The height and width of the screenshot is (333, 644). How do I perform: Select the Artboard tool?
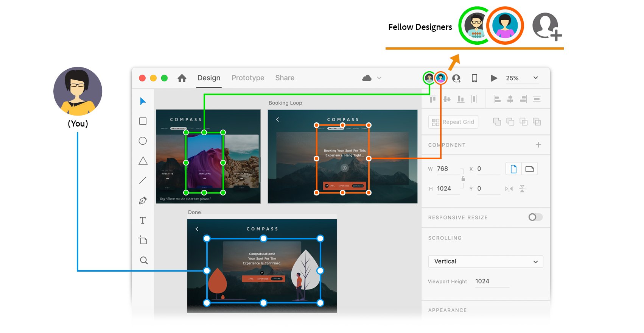143,240
